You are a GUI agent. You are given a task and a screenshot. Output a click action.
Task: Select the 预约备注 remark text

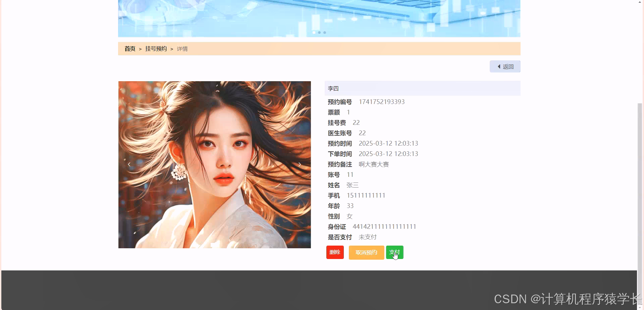click(374, 164)
